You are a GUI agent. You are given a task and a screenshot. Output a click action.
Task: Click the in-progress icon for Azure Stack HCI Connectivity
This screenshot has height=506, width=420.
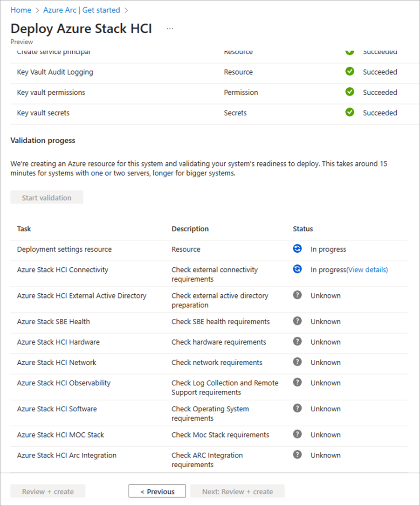297,269
